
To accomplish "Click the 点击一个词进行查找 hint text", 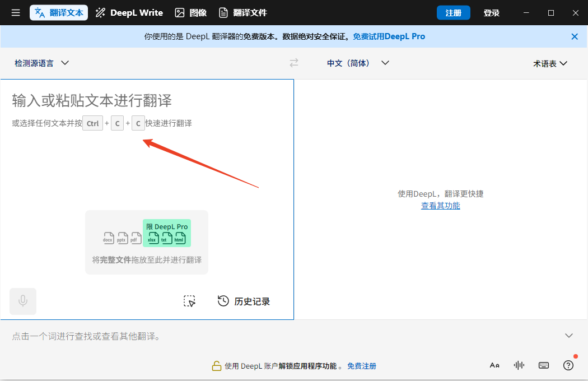I will 87,336.
